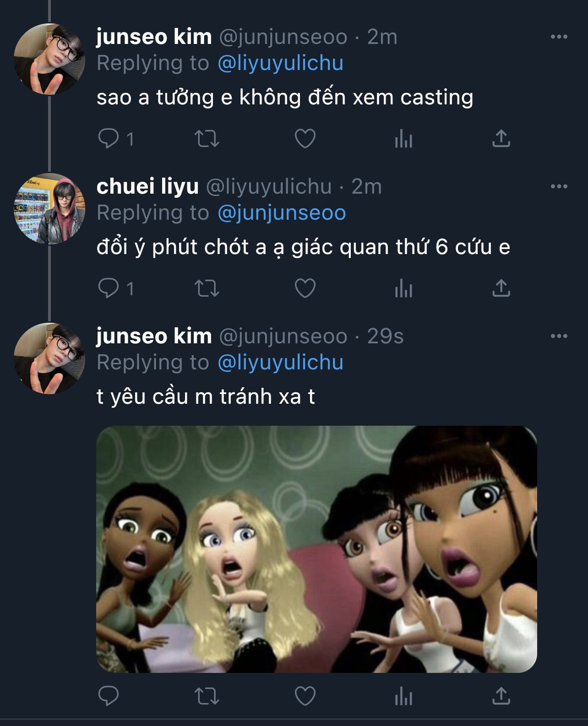Like the tweet with the Bratz image
The height and width of the screenshot is (726, 588).
click(x=305, y=696)
